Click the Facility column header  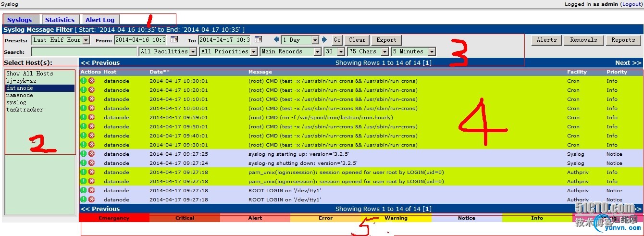coord(577,72)
